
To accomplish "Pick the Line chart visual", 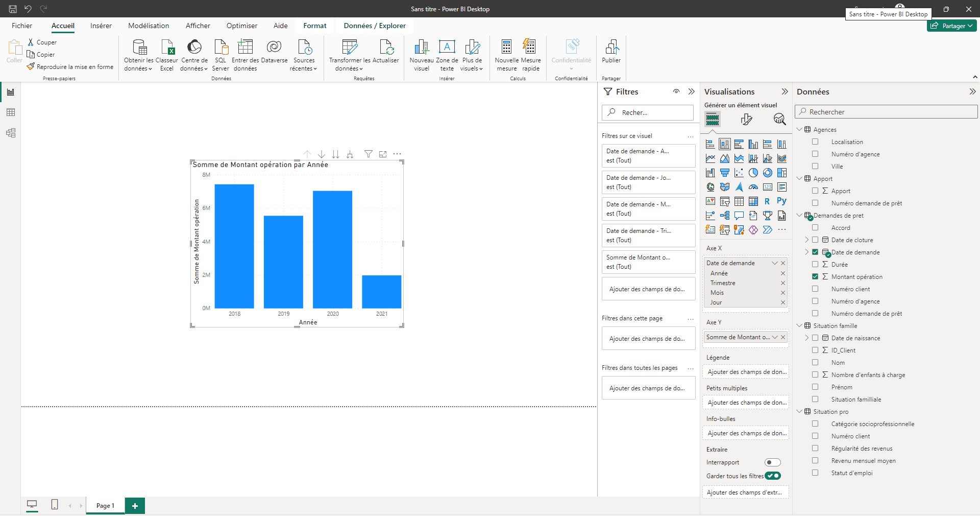I will (710, 158).
